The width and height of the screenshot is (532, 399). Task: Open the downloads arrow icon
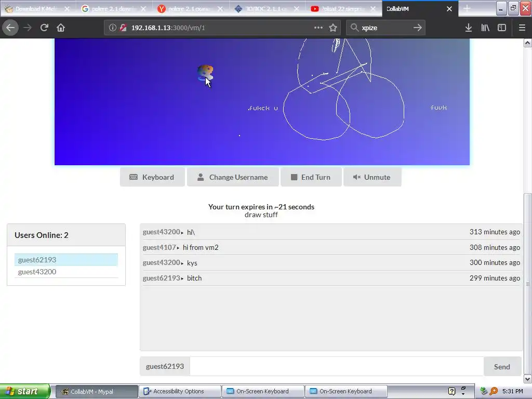(x=468, y=28)
